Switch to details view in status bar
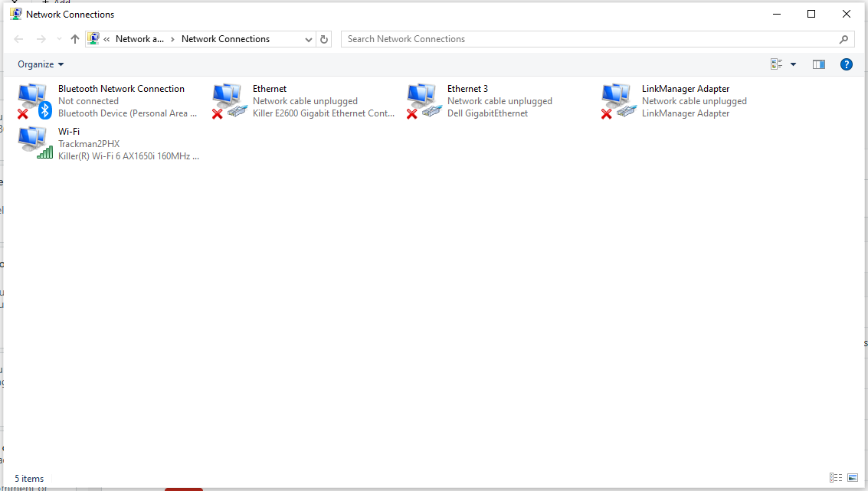The height and width of the screenshot is (491, 868). coord(835,478)
